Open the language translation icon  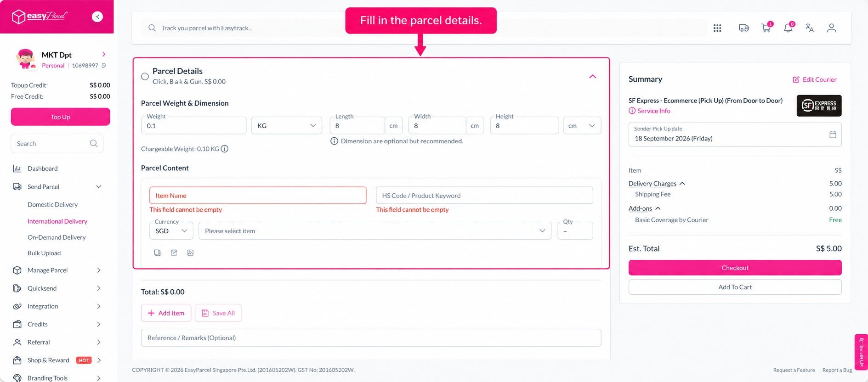click(x=810, y=28)
